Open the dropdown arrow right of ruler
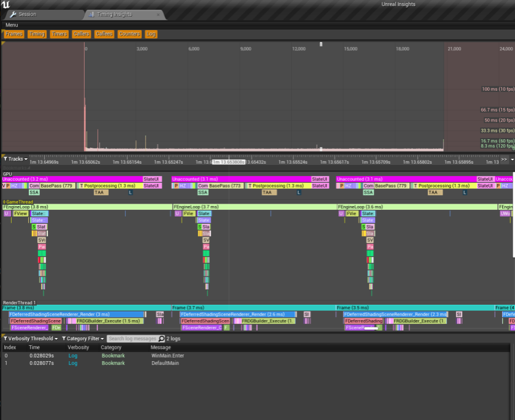Viewport: 515px width, 420px height. pos(512,159)
